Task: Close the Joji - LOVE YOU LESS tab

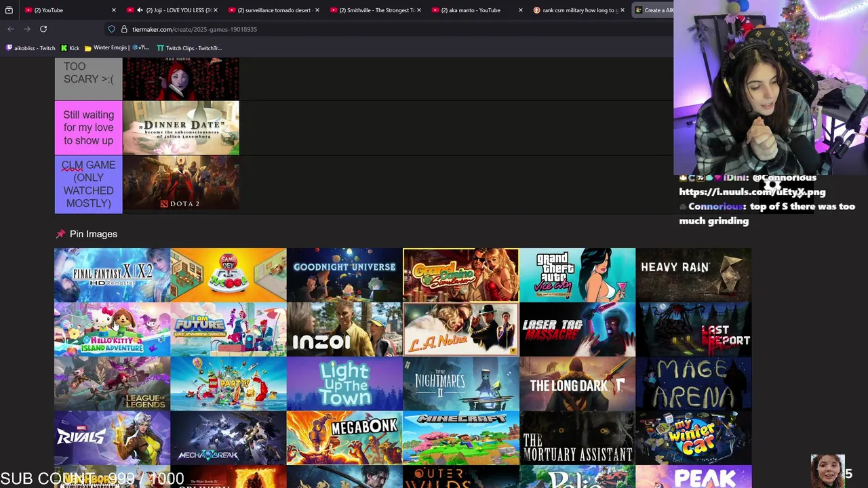Action: [216, 10]
